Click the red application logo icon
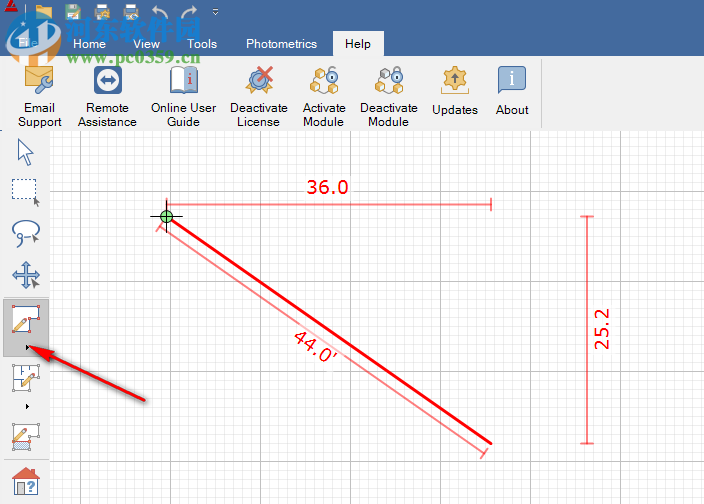 click(x=11, y=6)
